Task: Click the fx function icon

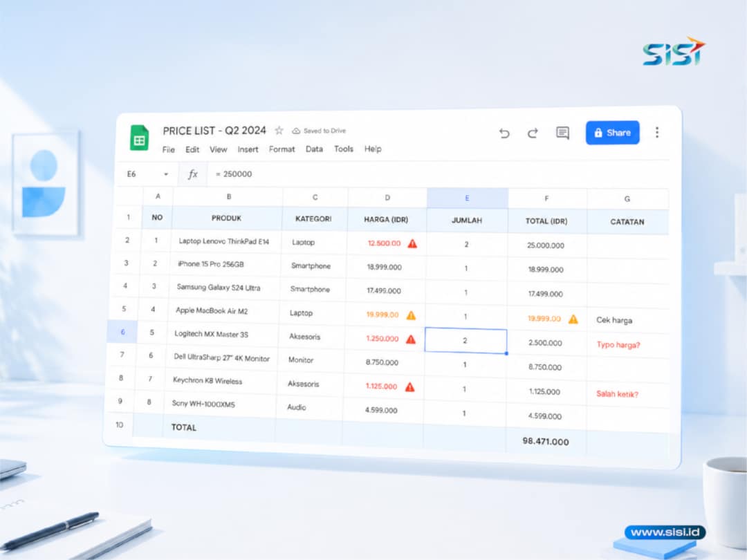Action: point(192,174)
